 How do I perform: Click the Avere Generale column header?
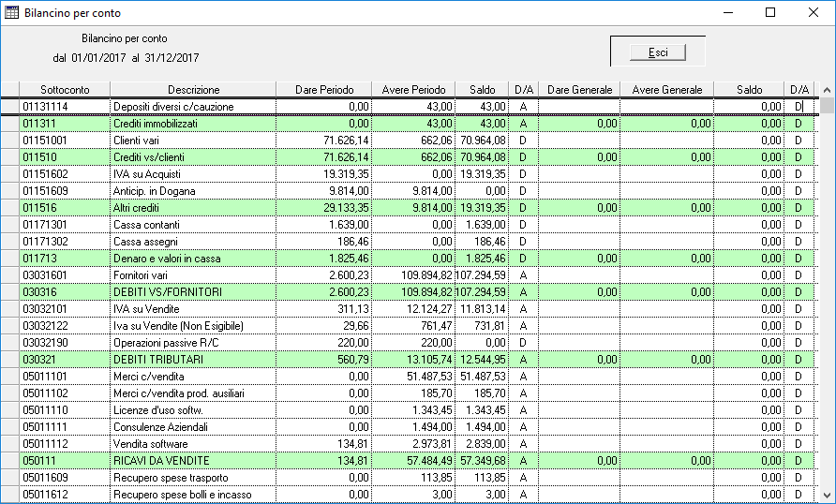pos(667,90)
